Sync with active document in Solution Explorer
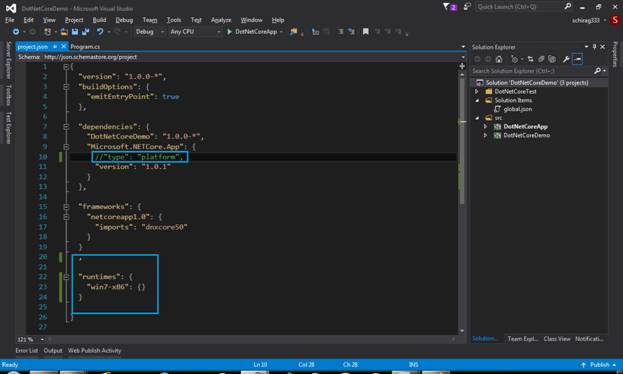Viewport: 623px width, 374px height. [x=530, y=59]
